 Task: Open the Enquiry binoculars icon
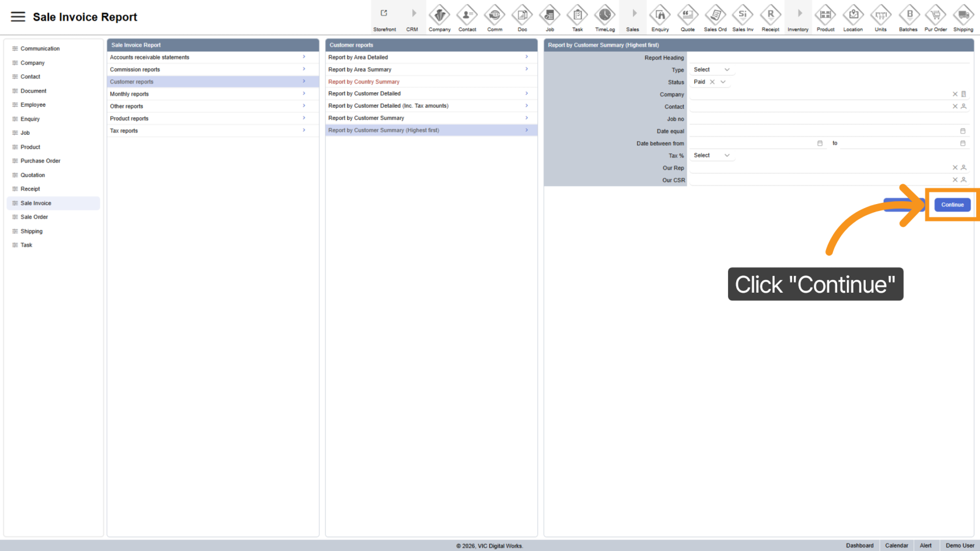click(x=660, y=15)
